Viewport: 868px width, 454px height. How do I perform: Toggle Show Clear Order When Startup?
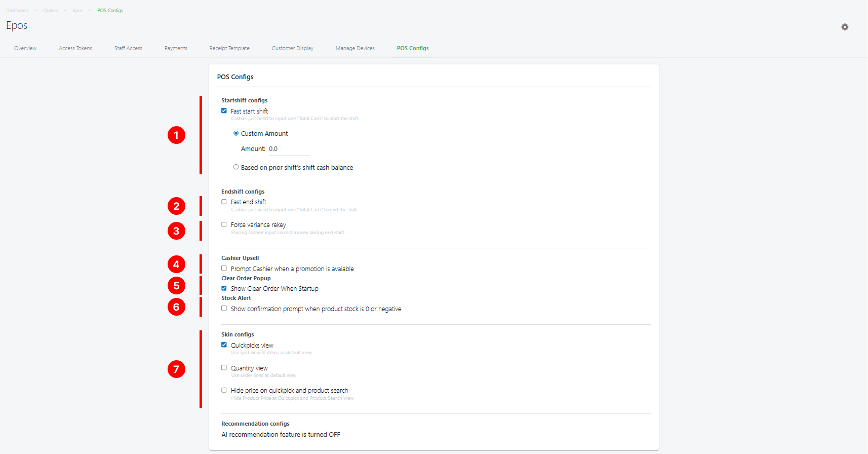pos(224,288)
